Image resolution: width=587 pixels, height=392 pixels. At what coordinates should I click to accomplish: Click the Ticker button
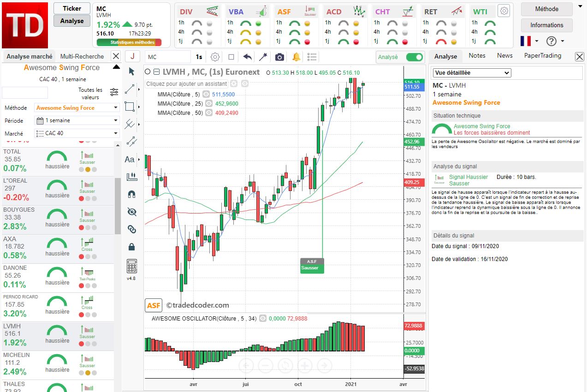(x=72, y=8)
